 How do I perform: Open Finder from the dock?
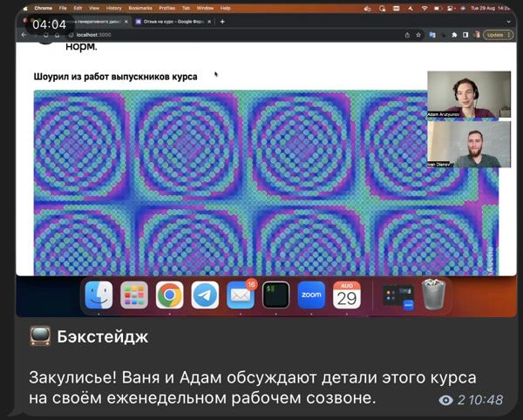click(x=98, y=296)
